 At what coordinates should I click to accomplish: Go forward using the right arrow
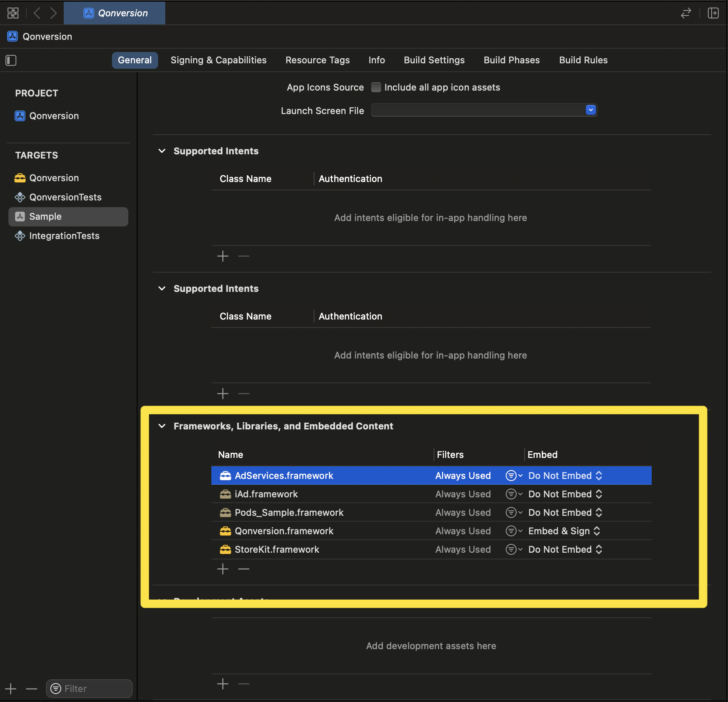pos(53,13)
